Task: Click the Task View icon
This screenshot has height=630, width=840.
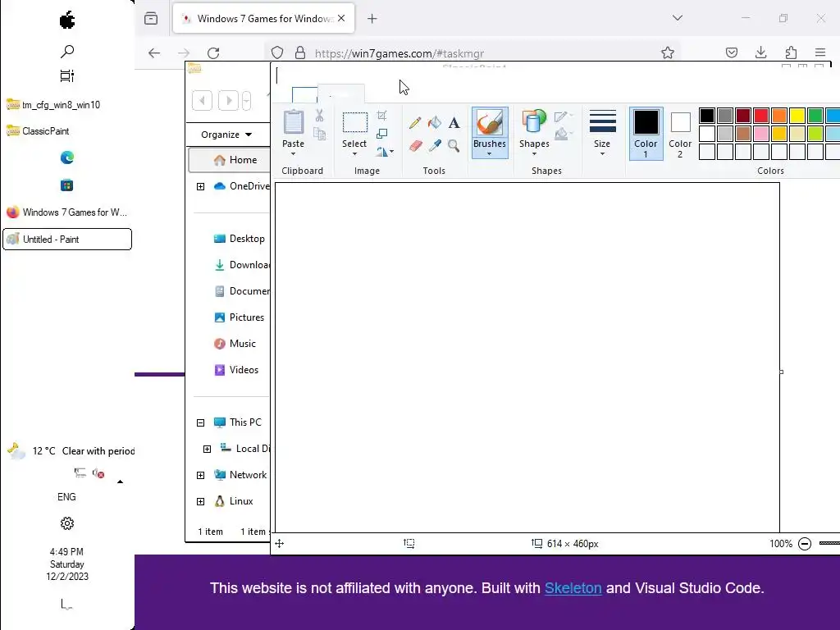Action: tap(67, 76)
